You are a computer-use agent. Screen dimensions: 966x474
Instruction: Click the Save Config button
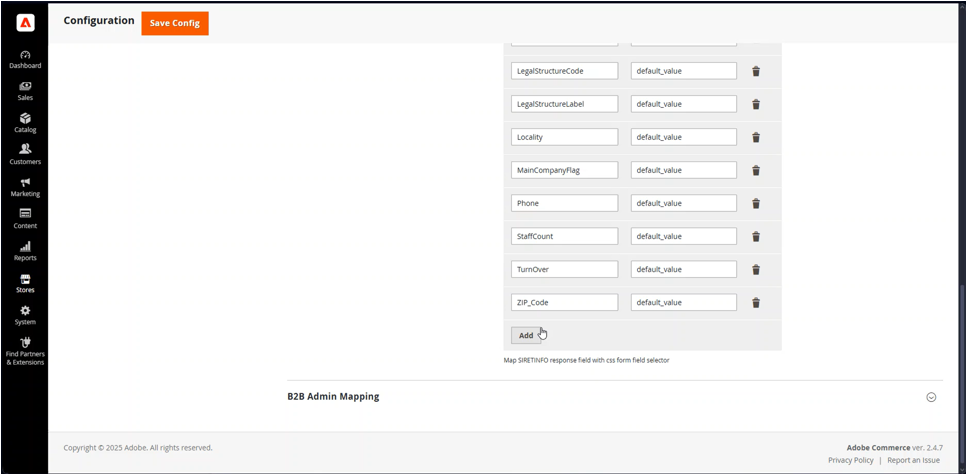tap(175, 23)
